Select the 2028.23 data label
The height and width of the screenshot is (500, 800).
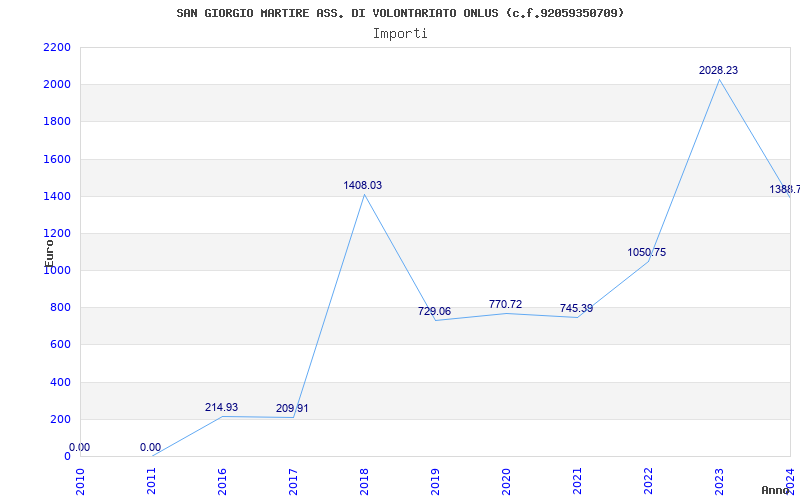718,70
